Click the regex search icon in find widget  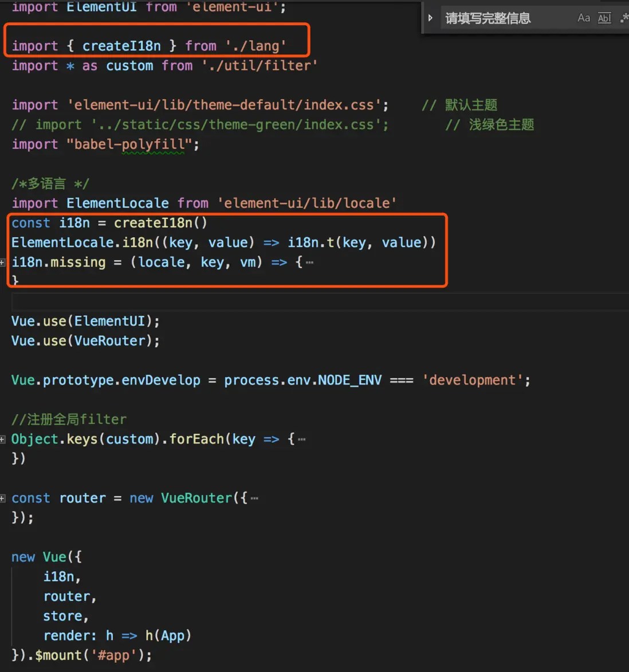point(624,18)
